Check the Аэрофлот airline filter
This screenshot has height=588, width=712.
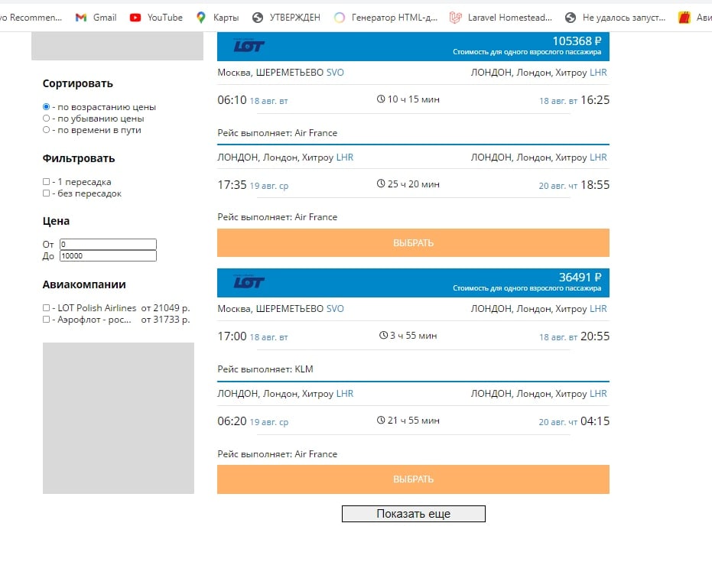46,319
